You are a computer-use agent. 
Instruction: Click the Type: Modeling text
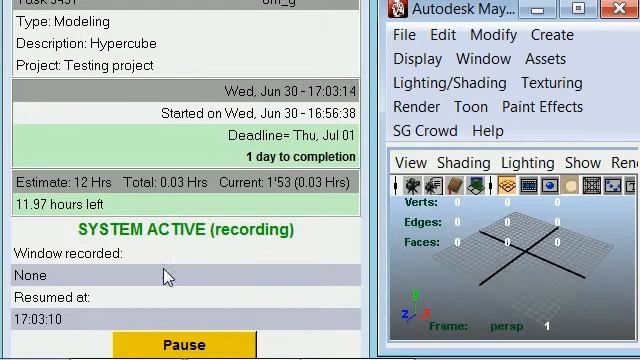click(x=63, y=22)
